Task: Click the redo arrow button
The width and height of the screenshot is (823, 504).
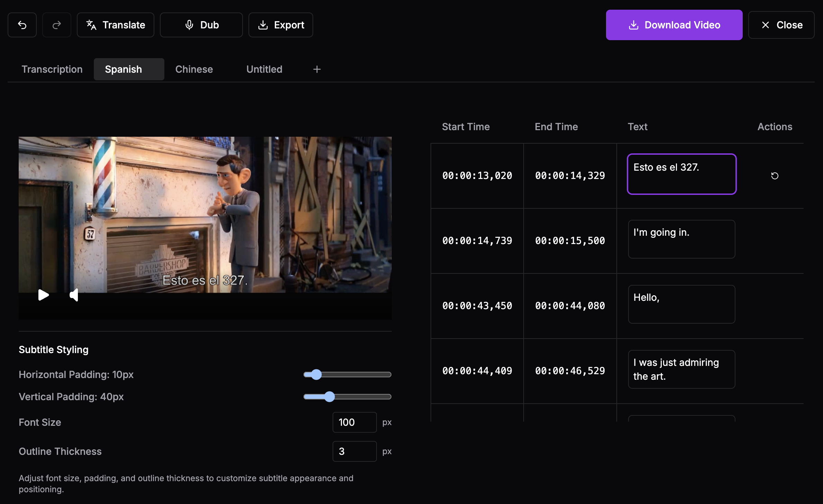Action: tap(57, 25)
